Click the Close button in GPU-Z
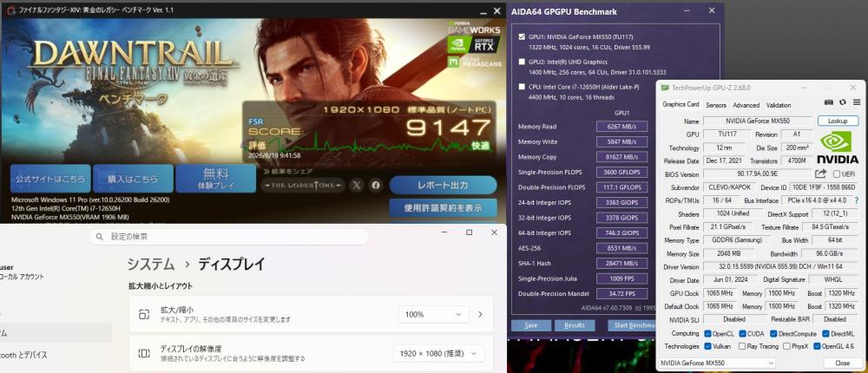The image size is (868, 373). coord(842,363)
